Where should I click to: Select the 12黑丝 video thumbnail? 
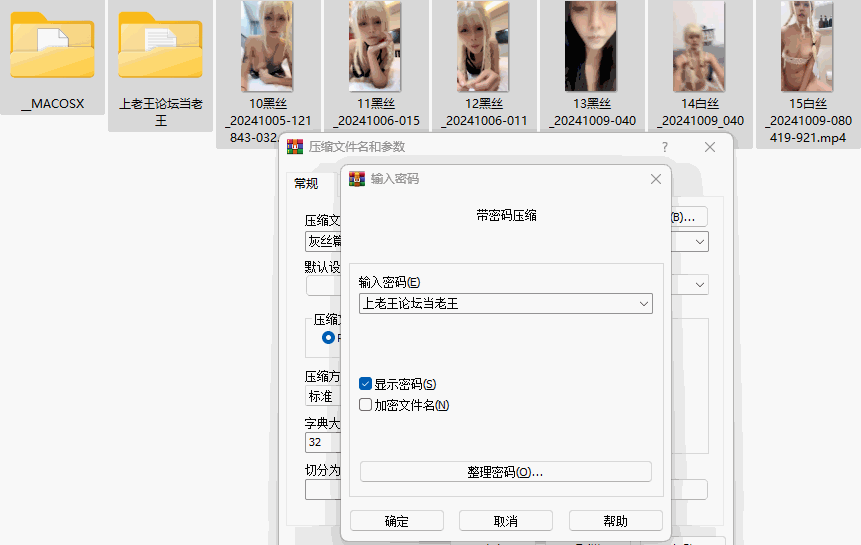[x=483, y=46]
